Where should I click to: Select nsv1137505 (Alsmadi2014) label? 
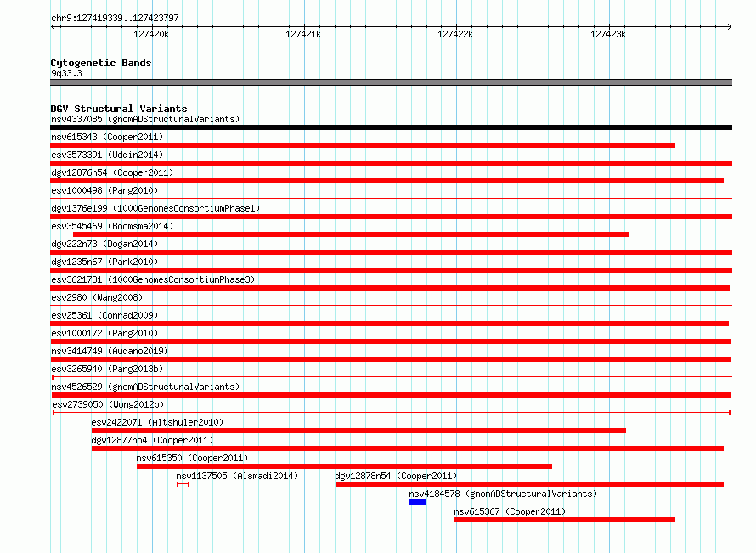point(237,476)
